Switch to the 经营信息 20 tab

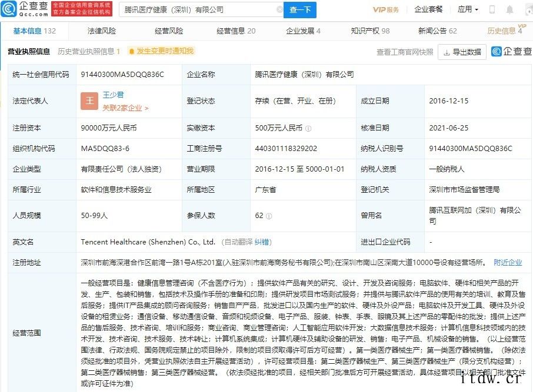pyautogui.click(x=236, y=31)
